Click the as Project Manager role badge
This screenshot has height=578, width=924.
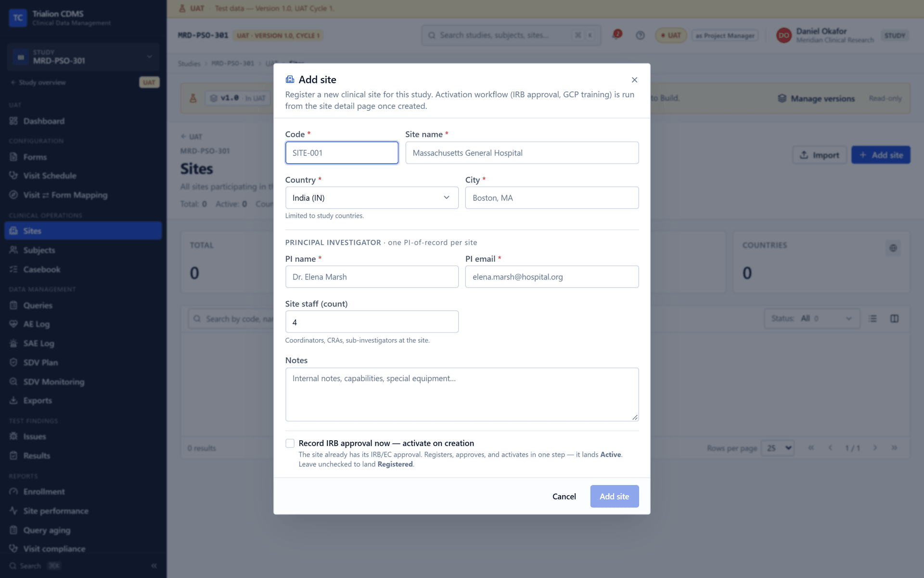(x=725, y=35)
